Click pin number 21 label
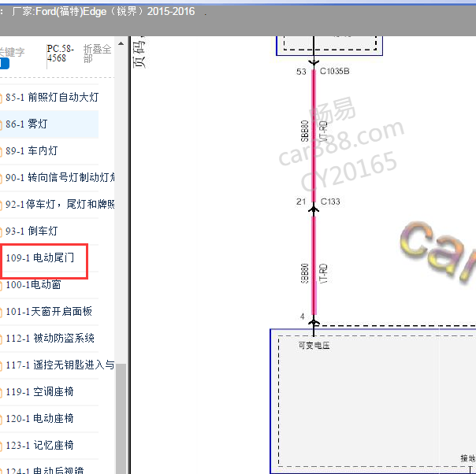The height and width of the screenshot is (474, 476). click(x=301, y=202)
